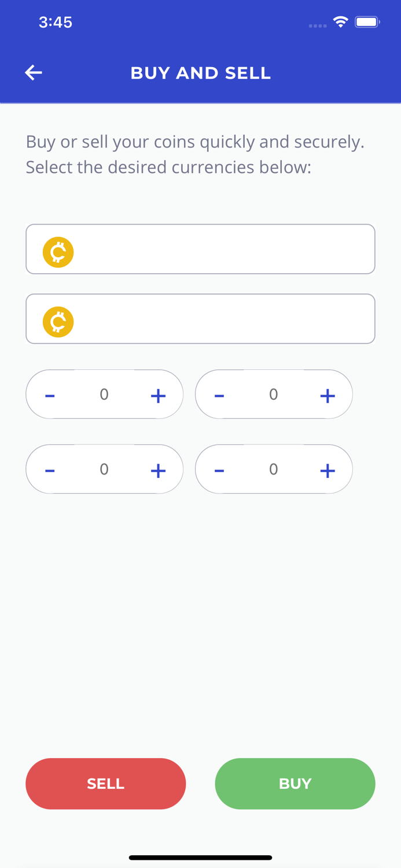
Task: Click the zero value in the bottom-right stepper
Action: (x=273, y=469)
